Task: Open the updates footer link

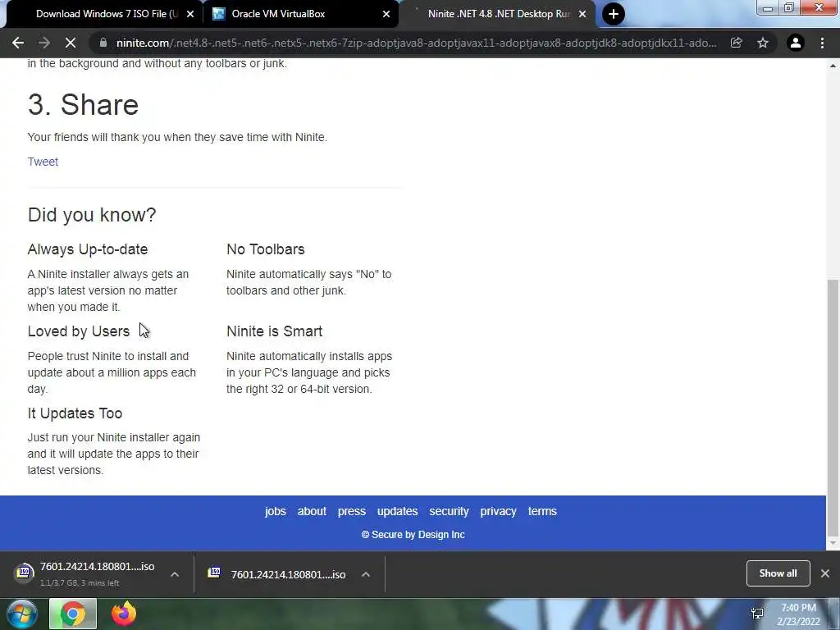Action: [x=398, y=512]
